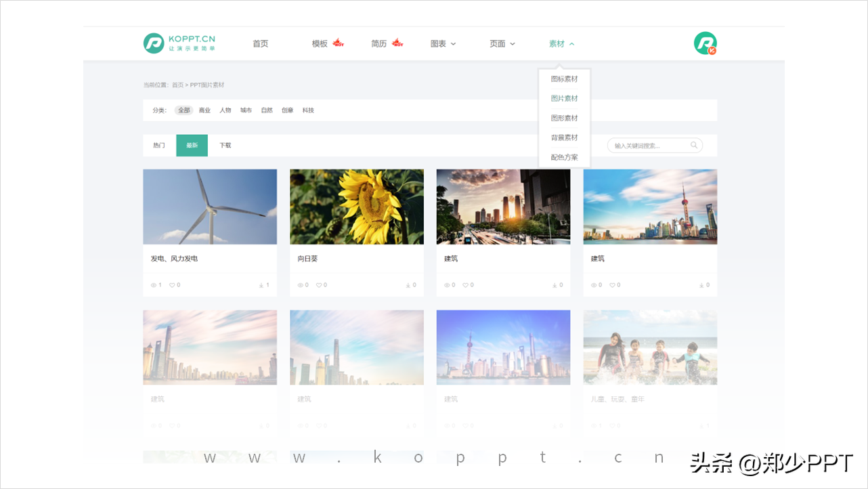
Task: Select 图片素材 from dropdown menu
Action: [564, 99]
